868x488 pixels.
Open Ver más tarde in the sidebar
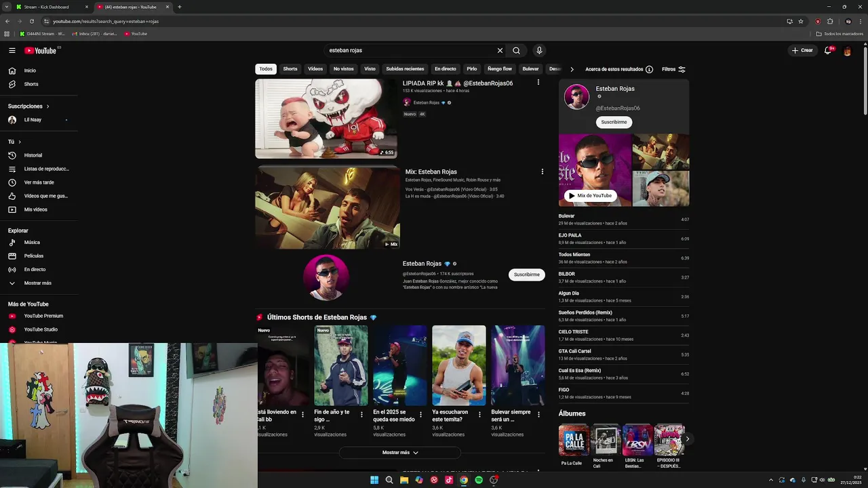[x=39, y=182]
